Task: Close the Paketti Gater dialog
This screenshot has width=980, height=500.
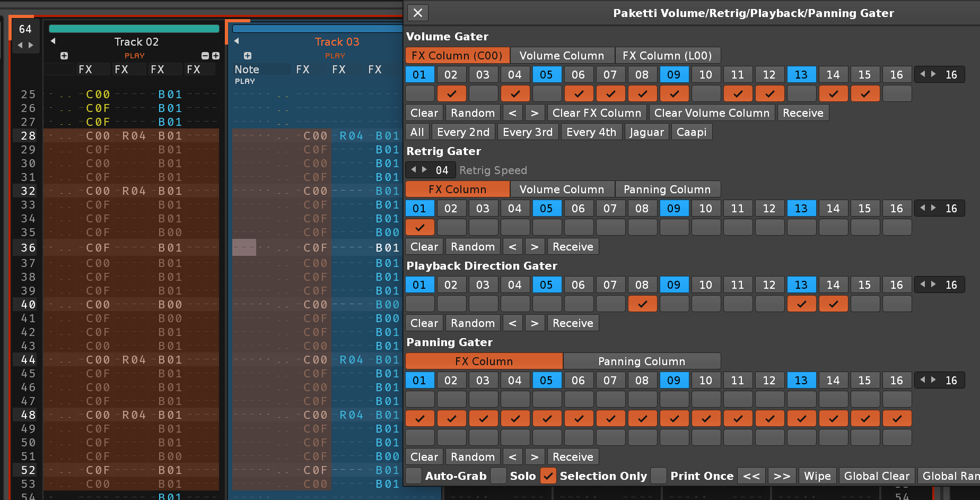Action: pyautogui.click(x=418, y=13)
